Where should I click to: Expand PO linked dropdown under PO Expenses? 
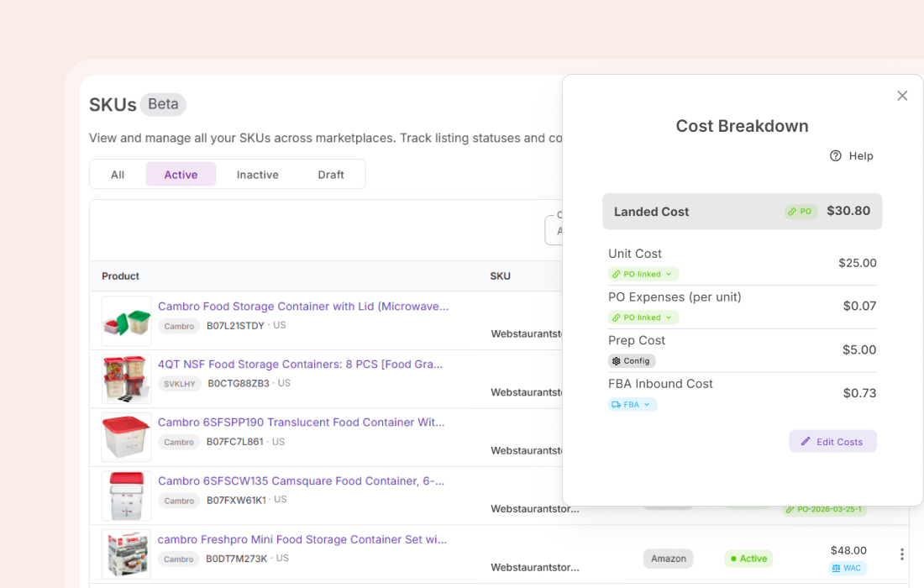tap(643, 318)
